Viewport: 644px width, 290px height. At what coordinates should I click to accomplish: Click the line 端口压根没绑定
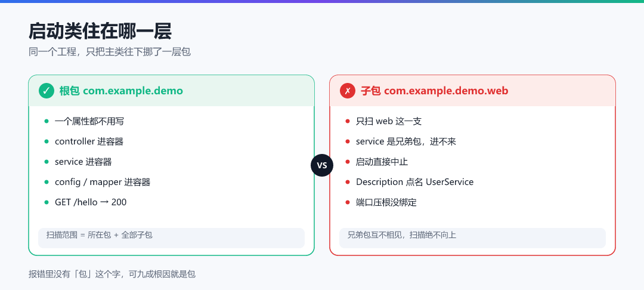386,202
